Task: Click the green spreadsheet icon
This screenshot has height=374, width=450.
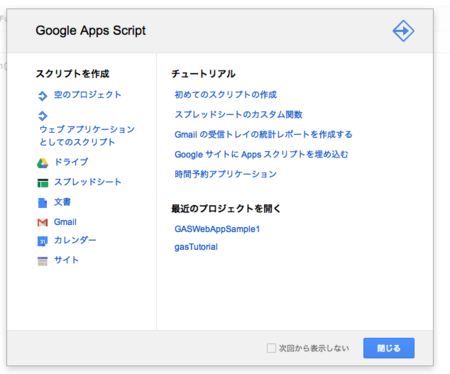Action: point(43,183)
